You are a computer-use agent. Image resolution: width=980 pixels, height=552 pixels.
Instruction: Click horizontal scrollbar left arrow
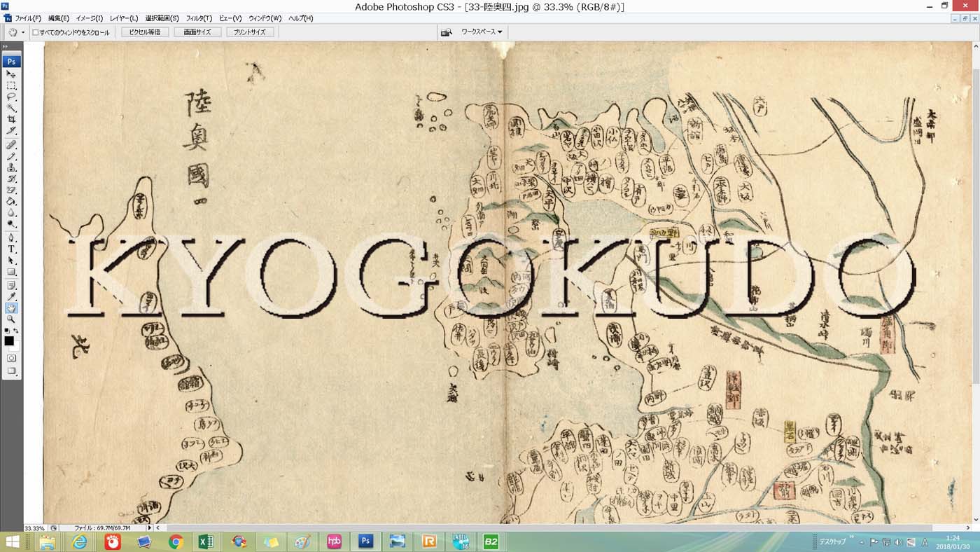click(x=158, y=527)
